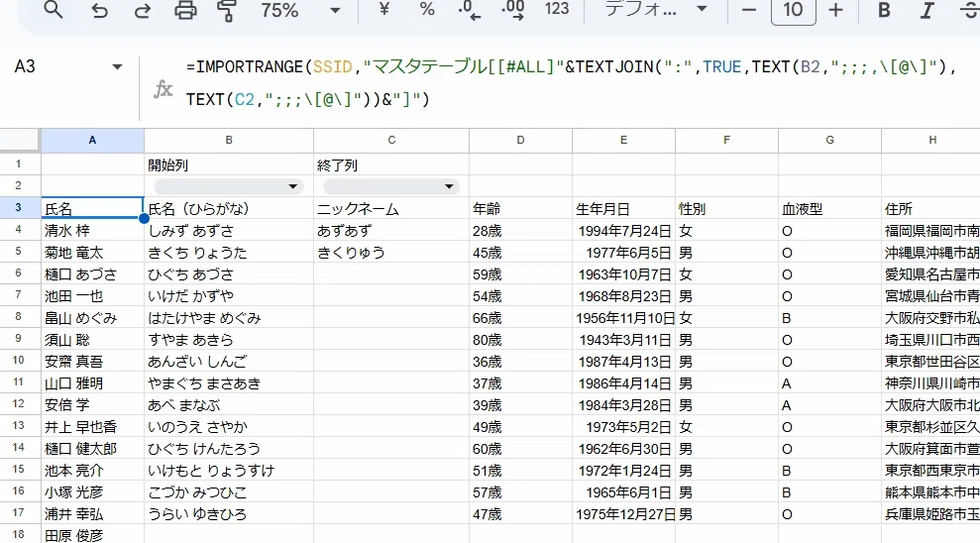Click the date 1965年6月1日
The height and width of the screenshot is (543, 980).
623,492
